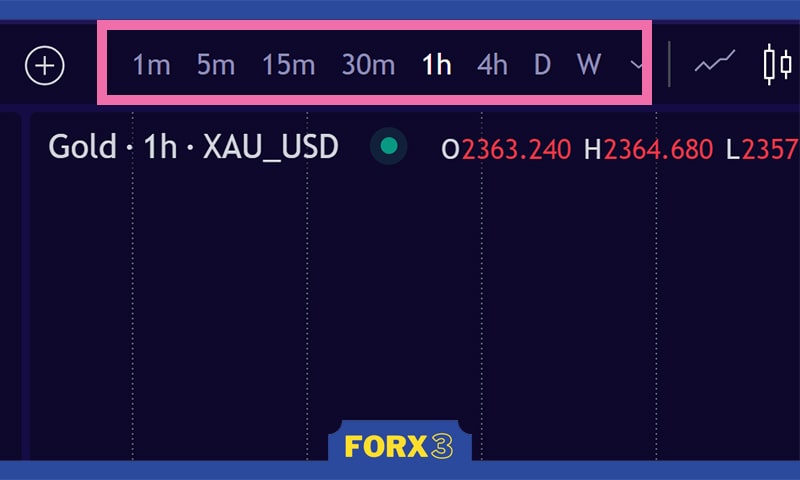This screenshot has width=800, height=480.
Task: Click the FORX3 logo badge
Action: (x=399, y=446)
